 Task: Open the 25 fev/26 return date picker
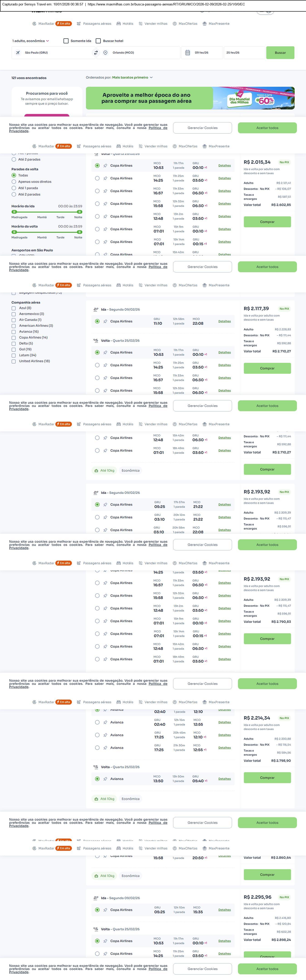pos(244,53)
